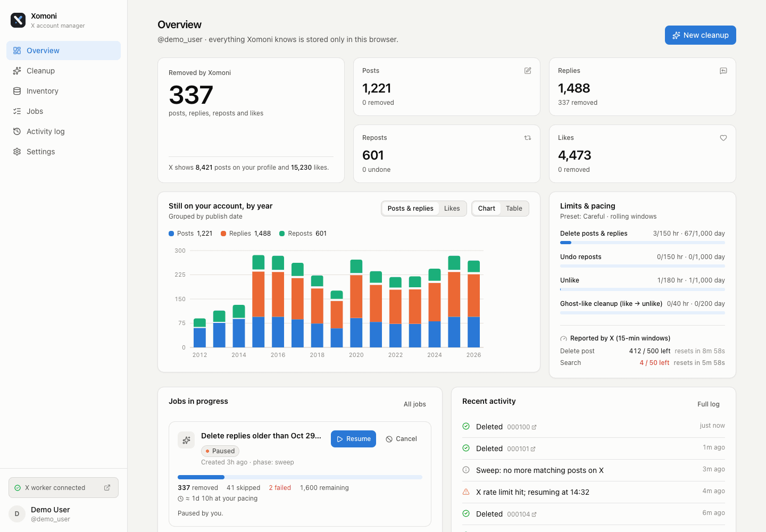Click the 2016 bar in the chart

point(278,302)
